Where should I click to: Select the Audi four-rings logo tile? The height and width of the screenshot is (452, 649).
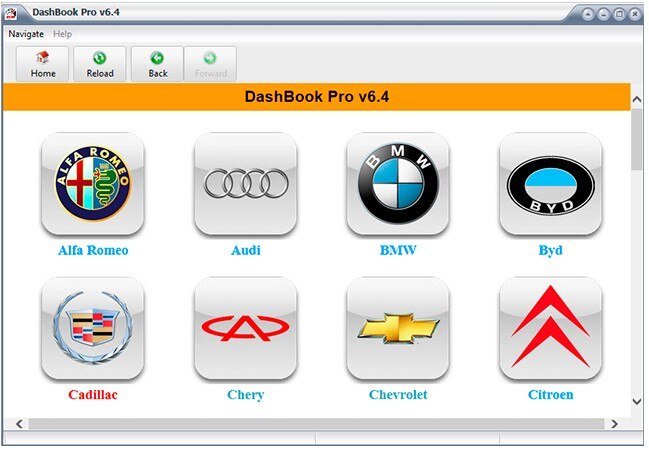click(x=246, y=184)
